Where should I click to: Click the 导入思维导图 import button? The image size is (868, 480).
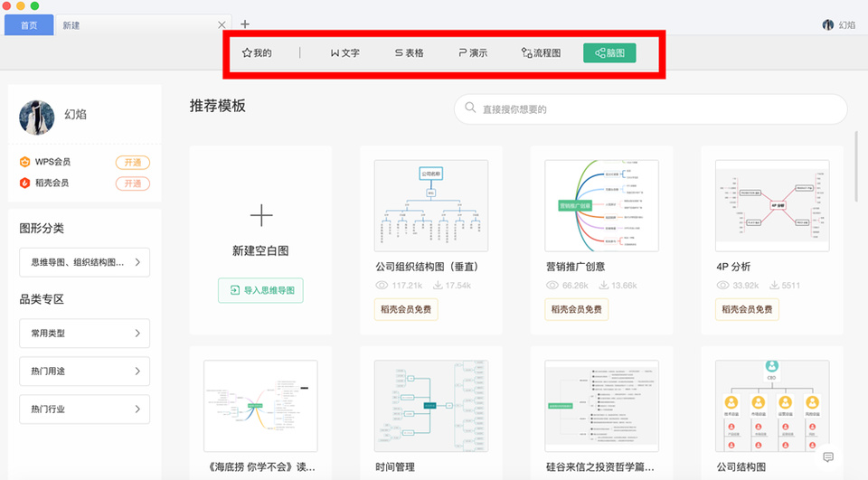[260, 290]
